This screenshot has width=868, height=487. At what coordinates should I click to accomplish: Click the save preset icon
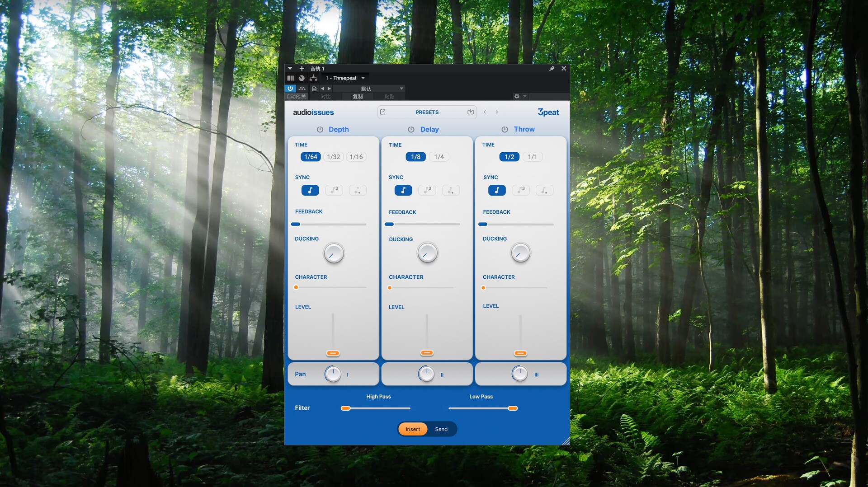(x=470, y=112)
